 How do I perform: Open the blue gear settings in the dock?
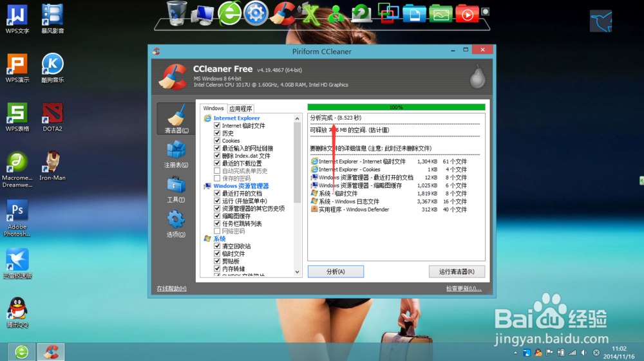(x=256, y=14)
